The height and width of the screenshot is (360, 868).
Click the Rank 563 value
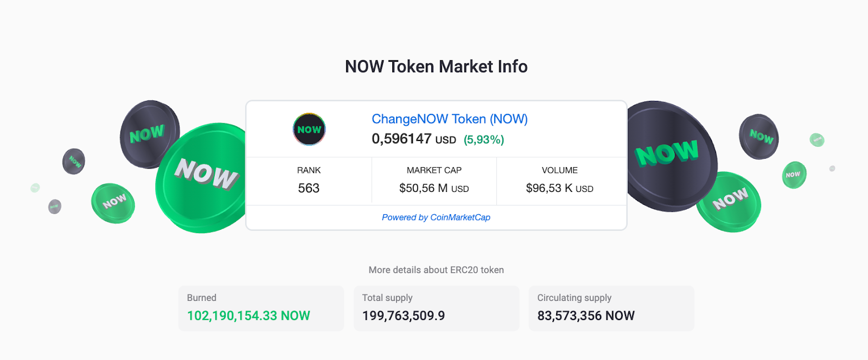pyautogui.click(x=309, y=188)
